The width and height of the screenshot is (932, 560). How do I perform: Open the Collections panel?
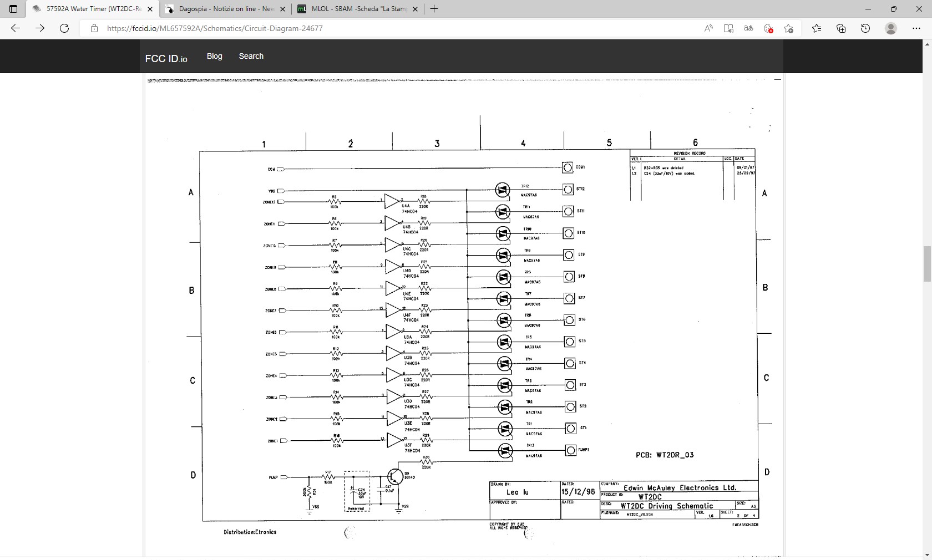coord(841,28)
